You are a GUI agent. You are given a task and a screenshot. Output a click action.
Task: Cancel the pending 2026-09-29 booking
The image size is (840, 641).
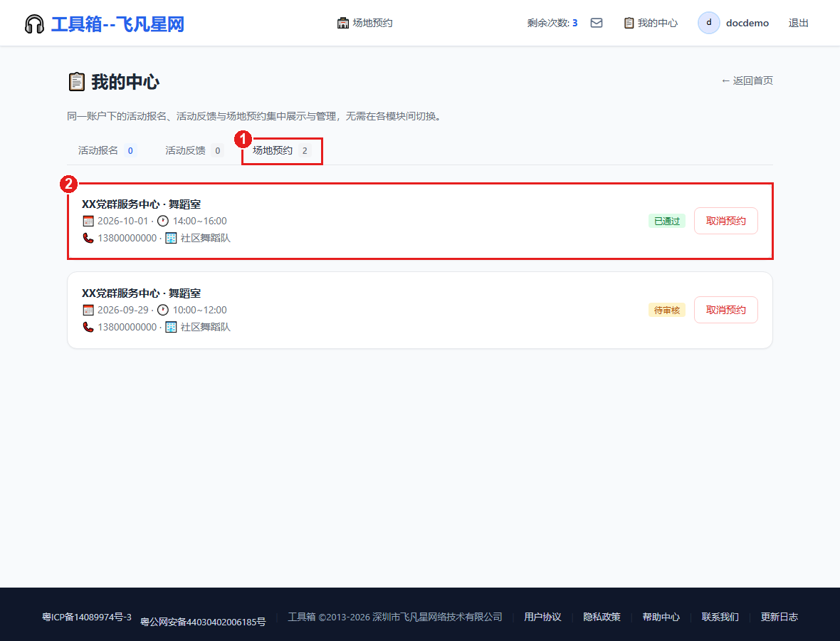726,310
